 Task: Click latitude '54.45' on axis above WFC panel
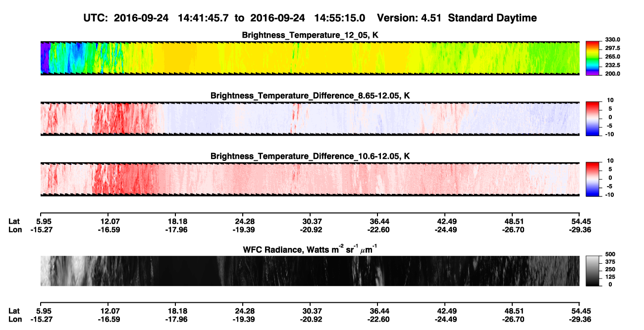coord(581,221)
